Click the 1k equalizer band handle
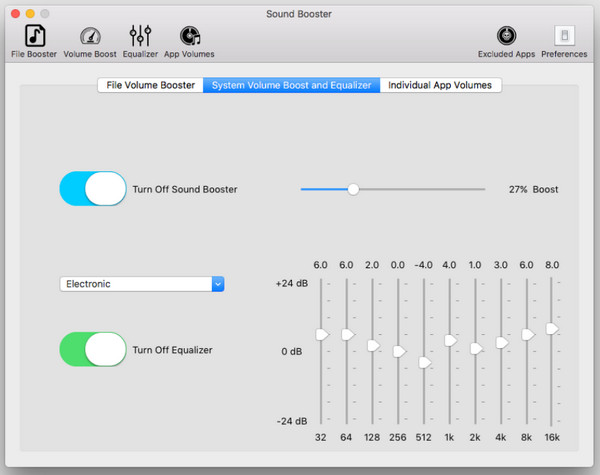The image size is (600, 475). [x=450, y=341]
